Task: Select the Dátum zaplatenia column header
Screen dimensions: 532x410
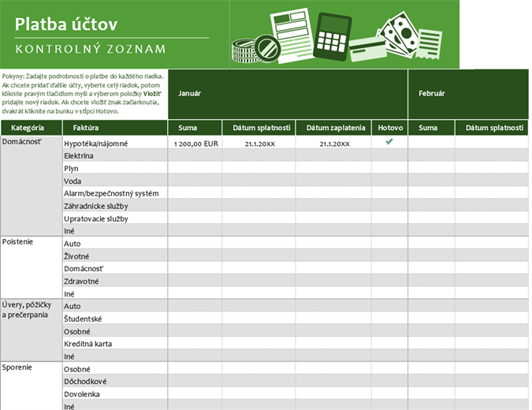Action: [333, 128]
